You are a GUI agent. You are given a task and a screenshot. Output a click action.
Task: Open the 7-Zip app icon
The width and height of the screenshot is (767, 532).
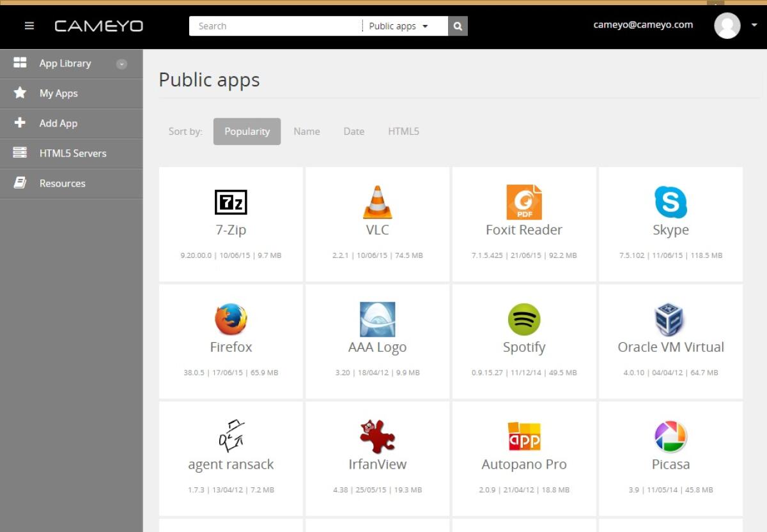pyautogui.click(x=230, y=202)
